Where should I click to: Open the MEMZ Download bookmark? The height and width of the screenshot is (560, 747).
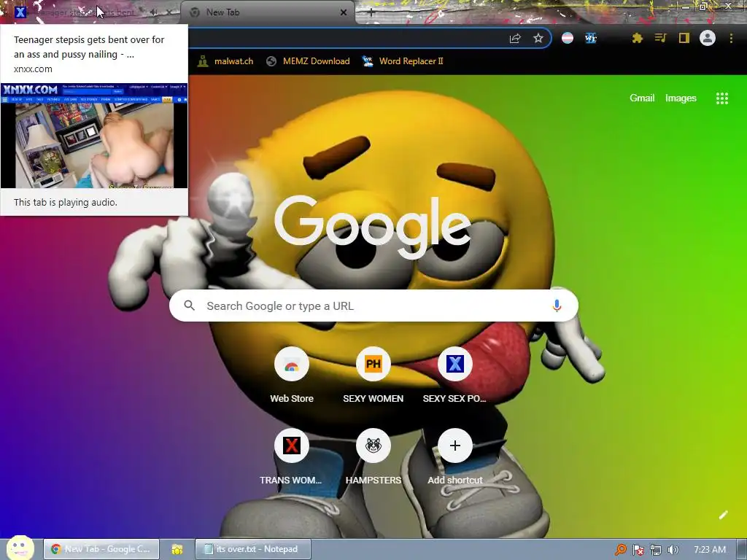308,61
